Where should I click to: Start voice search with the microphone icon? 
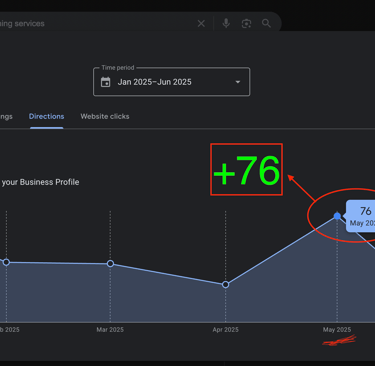click(x=226, y=23)
